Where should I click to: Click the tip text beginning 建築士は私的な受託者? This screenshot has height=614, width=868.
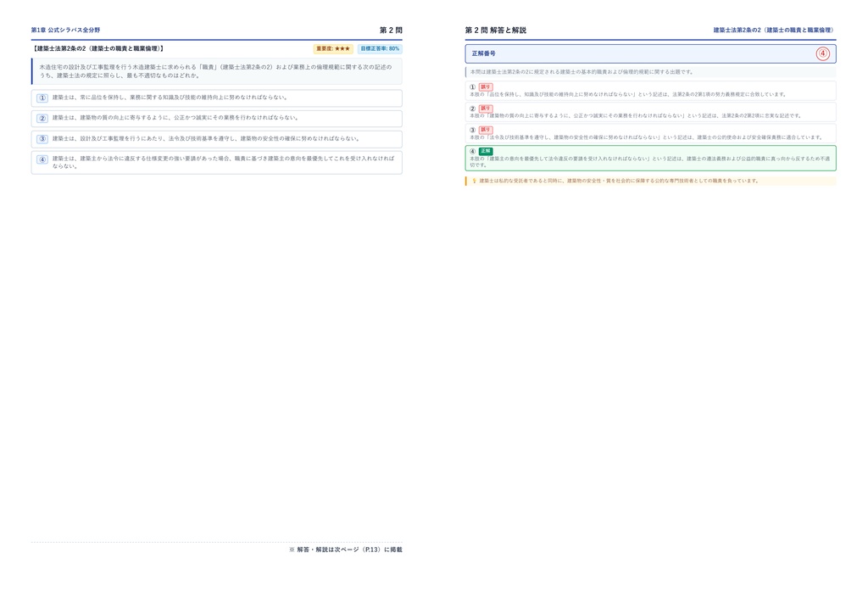point(619,181)
